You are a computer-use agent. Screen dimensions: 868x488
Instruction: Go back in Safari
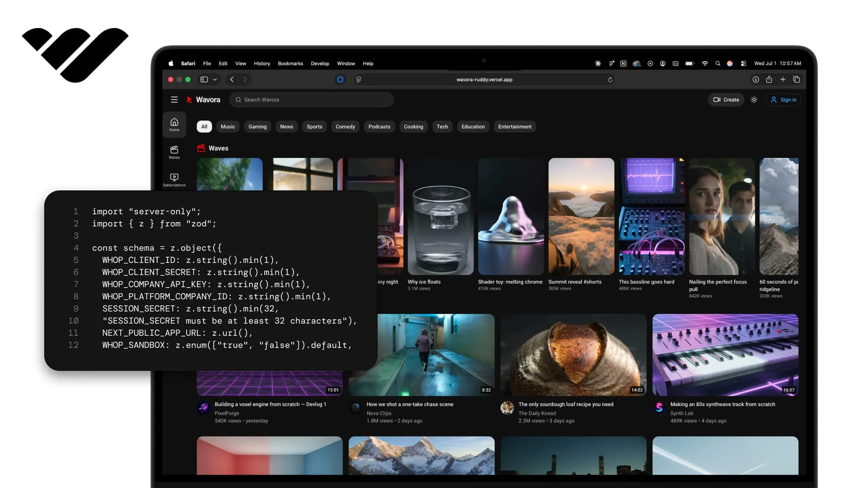point(232,79)
